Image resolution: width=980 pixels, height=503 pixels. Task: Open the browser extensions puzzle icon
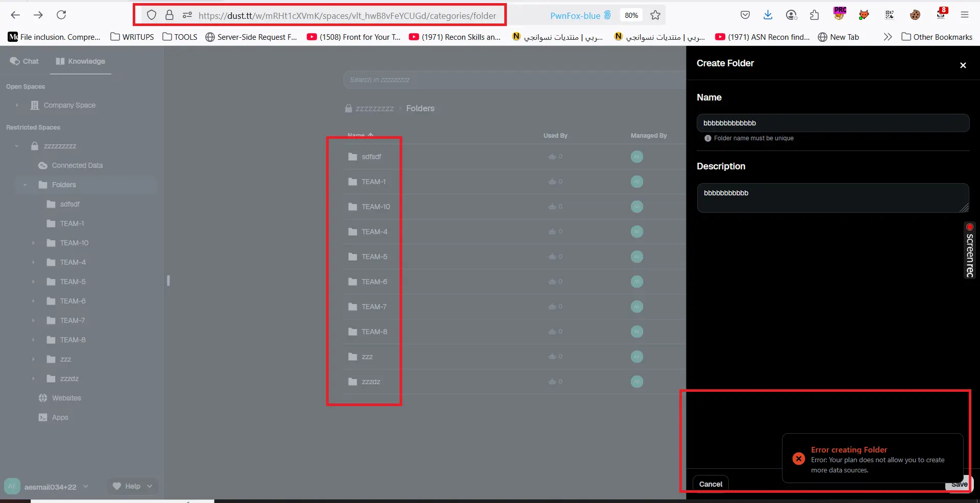tap(814, 15)
